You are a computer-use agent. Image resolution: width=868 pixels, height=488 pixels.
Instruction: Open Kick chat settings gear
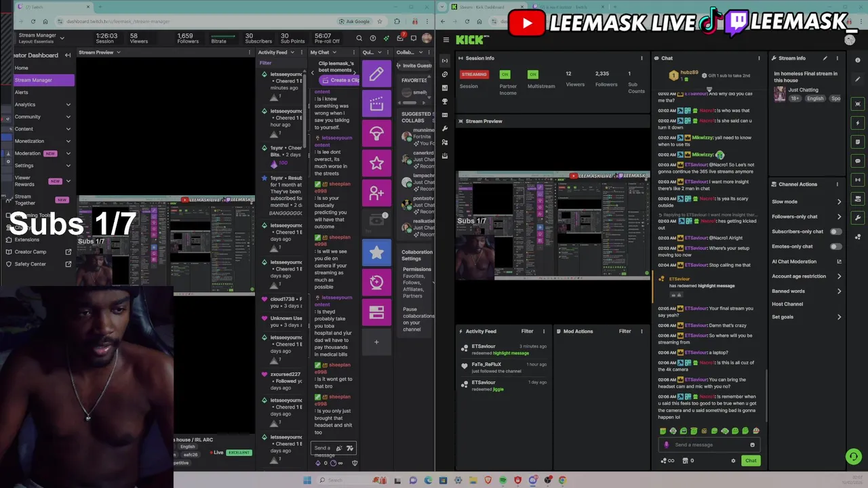point(733,461)
